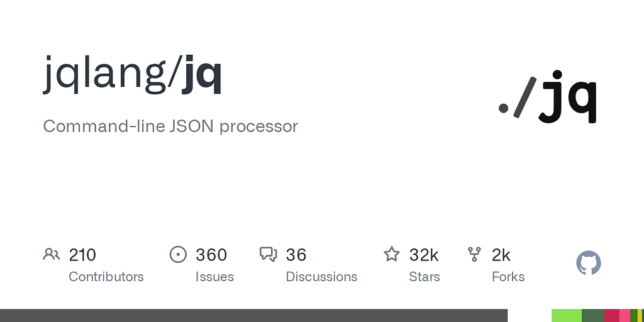
Task: Click the Contributors people icon
Action: click(52, 255)
